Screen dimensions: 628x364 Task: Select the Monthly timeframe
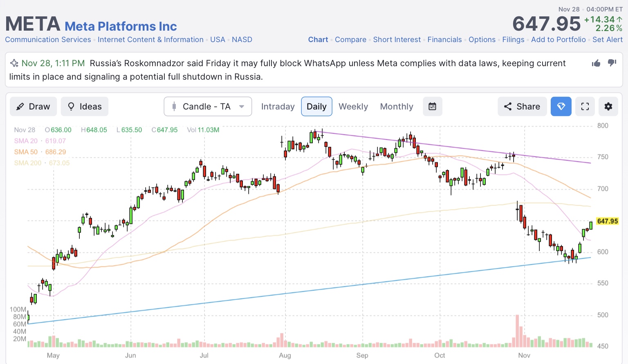(397, 107)
